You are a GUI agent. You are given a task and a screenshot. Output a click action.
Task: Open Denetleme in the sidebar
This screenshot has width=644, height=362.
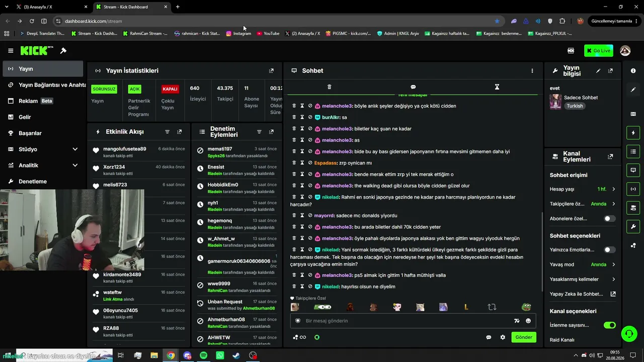42,182
